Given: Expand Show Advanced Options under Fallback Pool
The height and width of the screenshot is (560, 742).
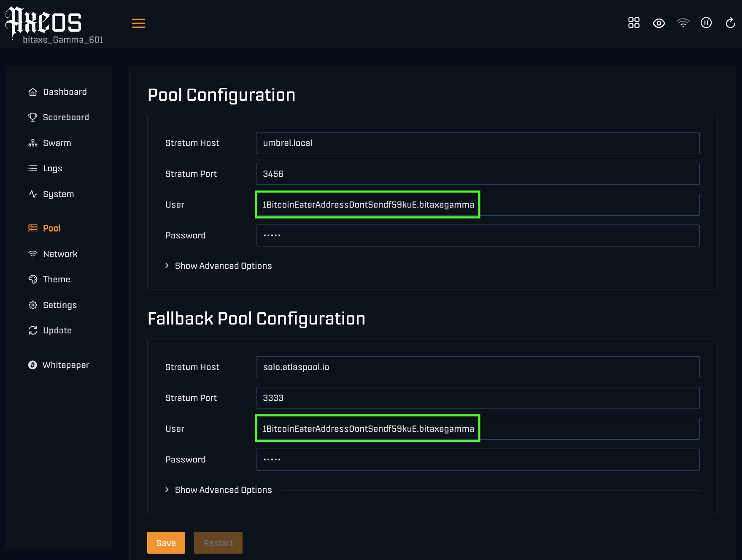Looking at the screenshot, I should 219,490.
